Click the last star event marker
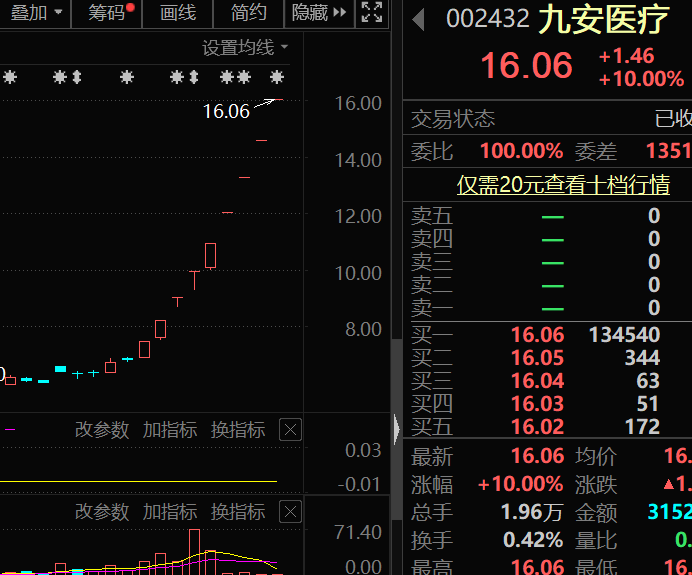The height and width of the screenshot is (575, 692). pyautogui.click(x=277, y=77)
